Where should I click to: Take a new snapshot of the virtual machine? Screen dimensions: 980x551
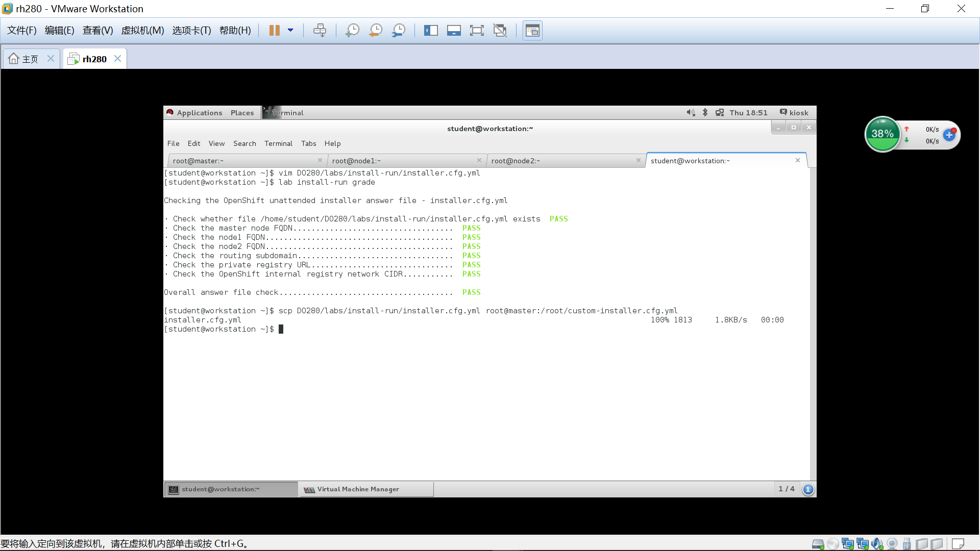click(x=352, y=30)
